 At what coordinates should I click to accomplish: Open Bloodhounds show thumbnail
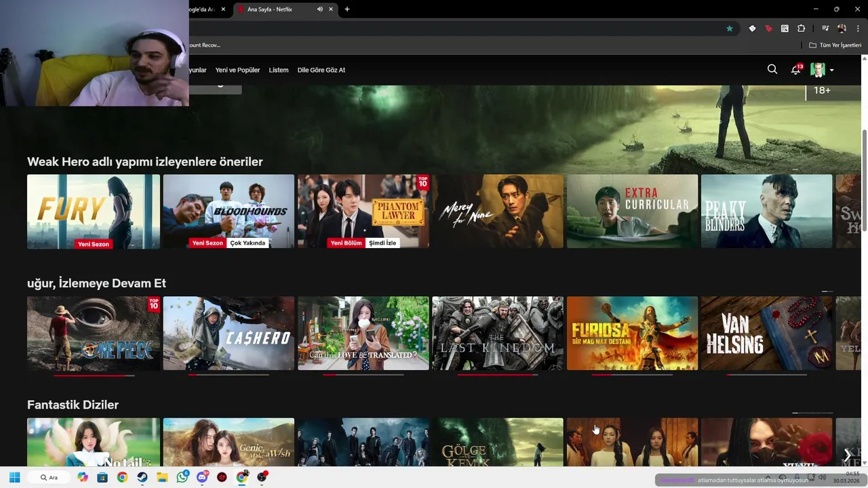(229, 211)
